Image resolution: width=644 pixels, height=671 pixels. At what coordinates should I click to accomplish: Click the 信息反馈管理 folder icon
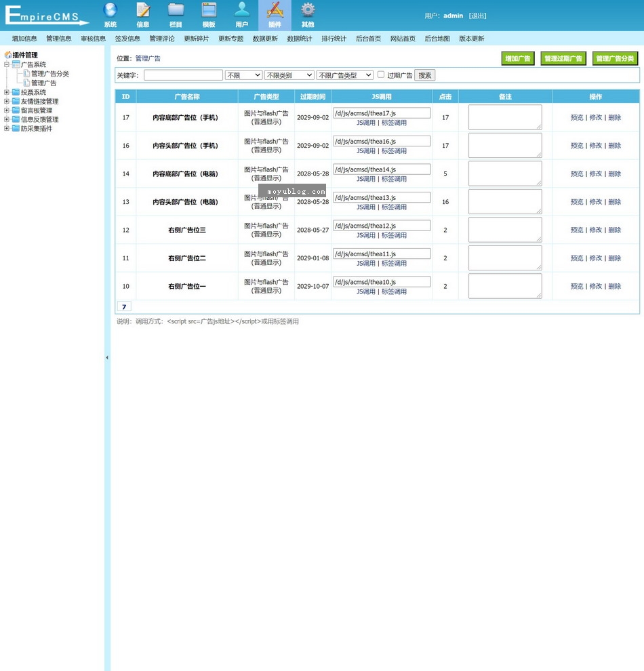coord(16,119)
